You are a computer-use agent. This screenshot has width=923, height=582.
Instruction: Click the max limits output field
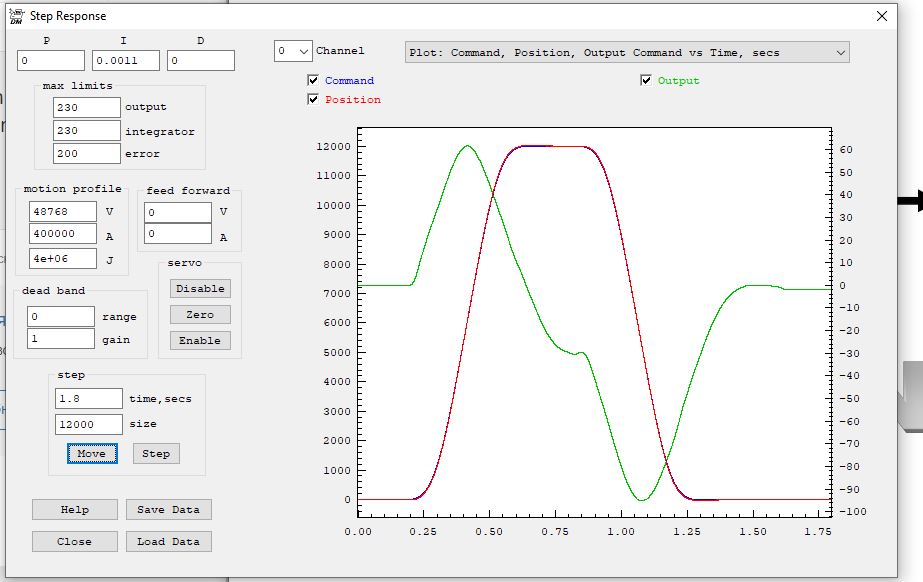point(86,107)
